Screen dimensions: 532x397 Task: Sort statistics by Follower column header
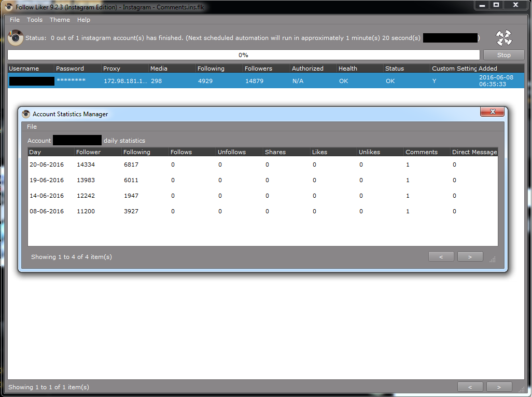(x=97, y=152)
